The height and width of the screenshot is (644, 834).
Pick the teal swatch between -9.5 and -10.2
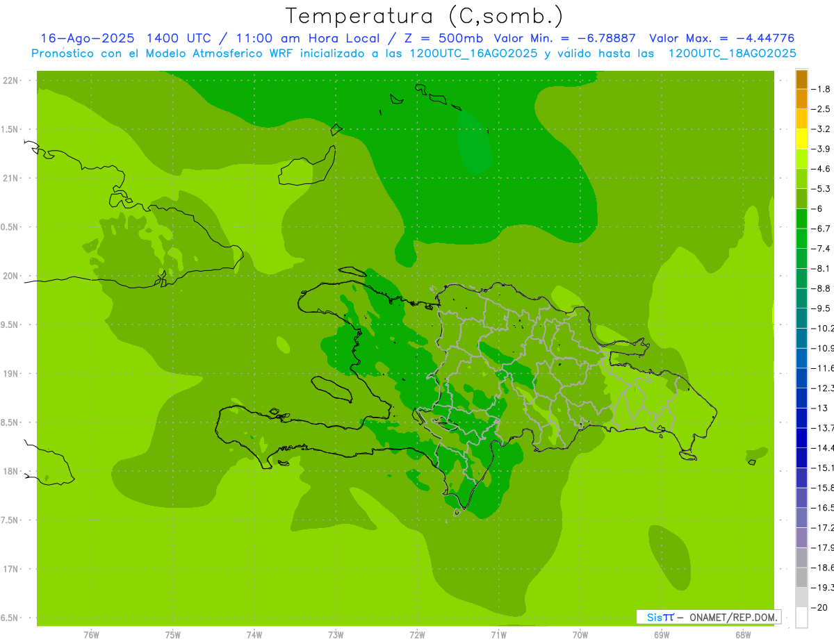click(x=801, y=318)
